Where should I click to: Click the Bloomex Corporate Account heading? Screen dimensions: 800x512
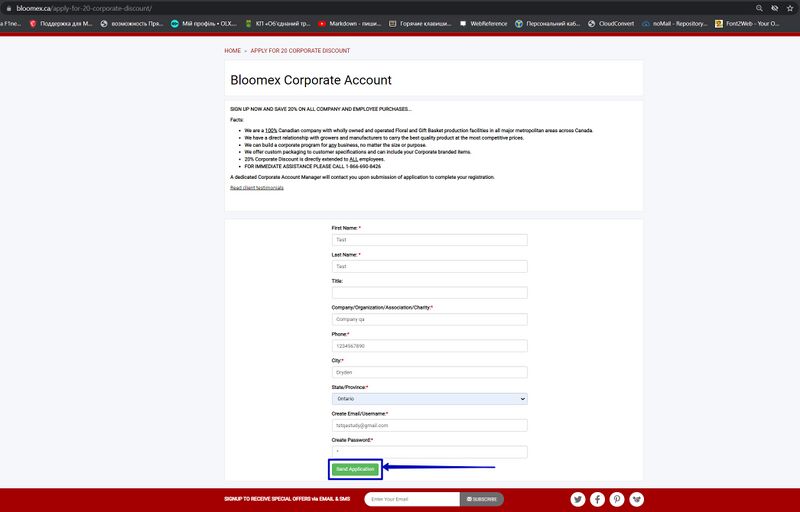[311, 80]
